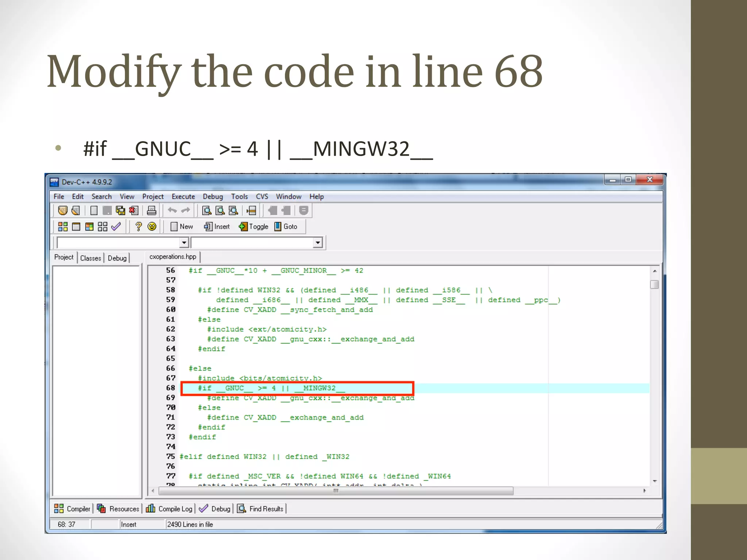Click the Save All icon
747x560 pixels.
pos(120,210)
